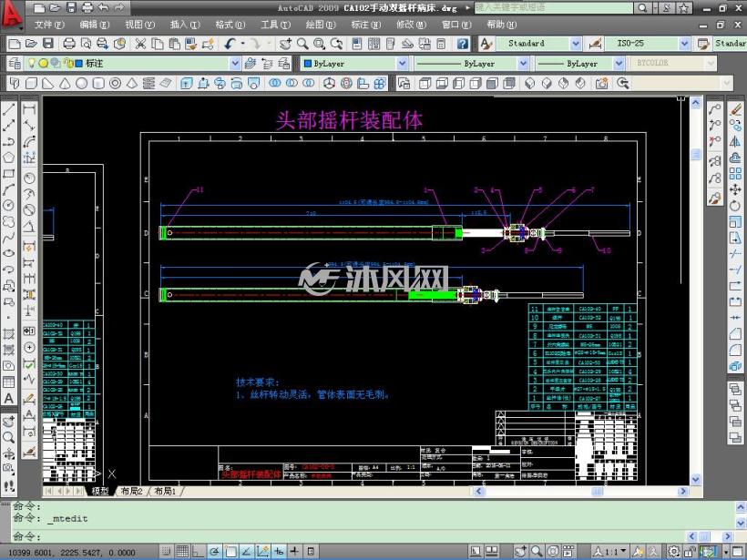The width and height of the screenshot is (747, 560).
Task: Toggle Object Snap in status bar
Action: pos(230,552)
